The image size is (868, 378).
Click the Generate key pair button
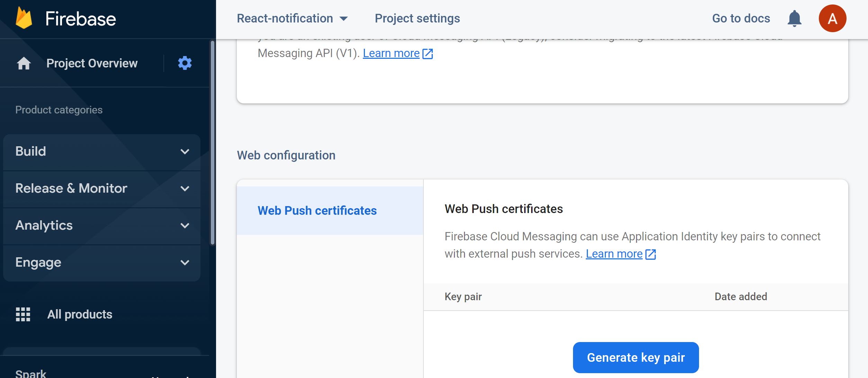point(636,358)
